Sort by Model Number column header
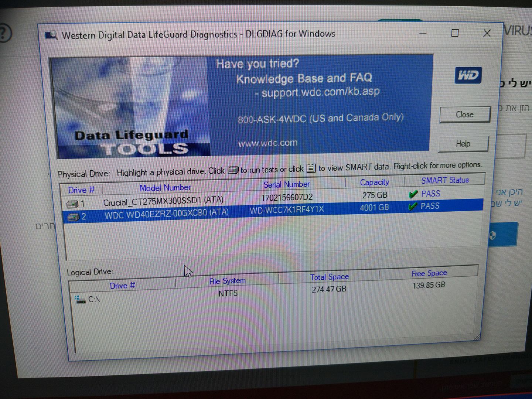Viewport: 532px width, 399px height. pos(165,188)
